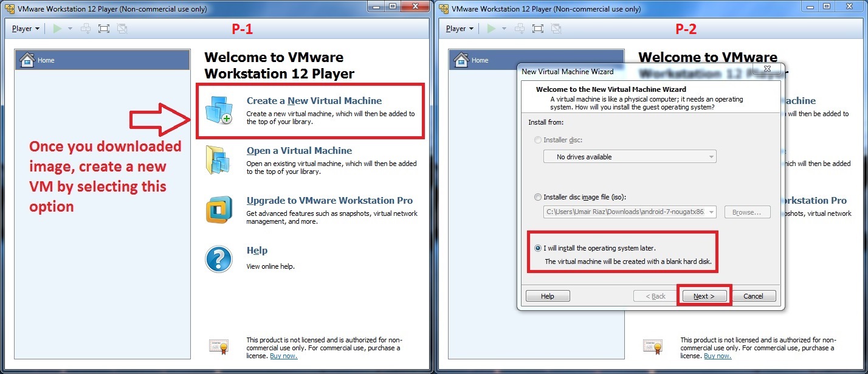
Task: Click the '< Back' button in the wizard
Action: 655,296
